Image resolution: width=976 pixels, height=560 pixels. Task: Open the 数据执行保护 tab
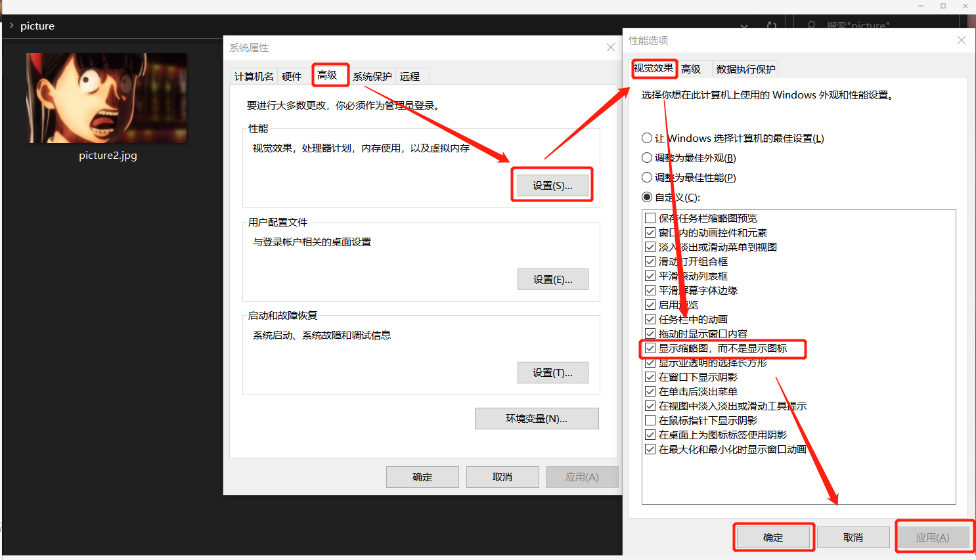745,68
